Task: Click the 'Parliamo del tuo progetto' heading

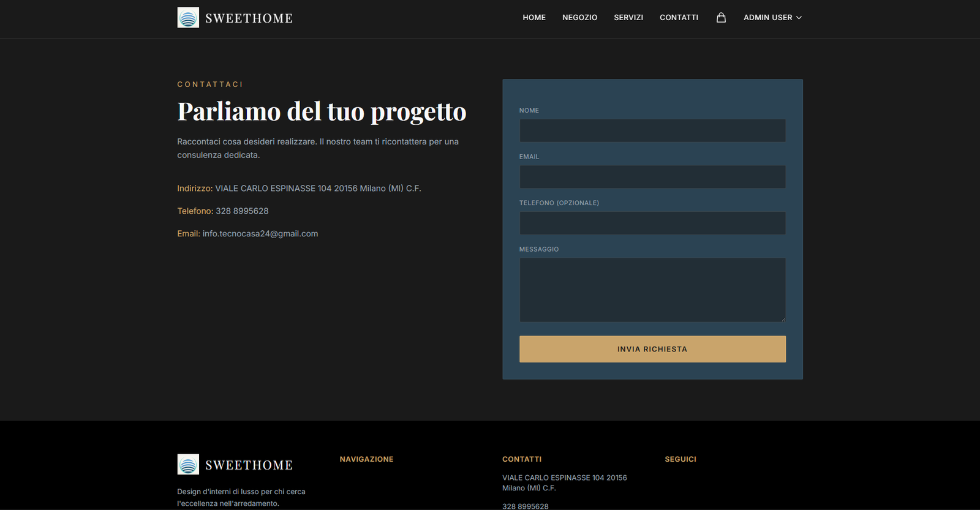Action: pos(322,112)
